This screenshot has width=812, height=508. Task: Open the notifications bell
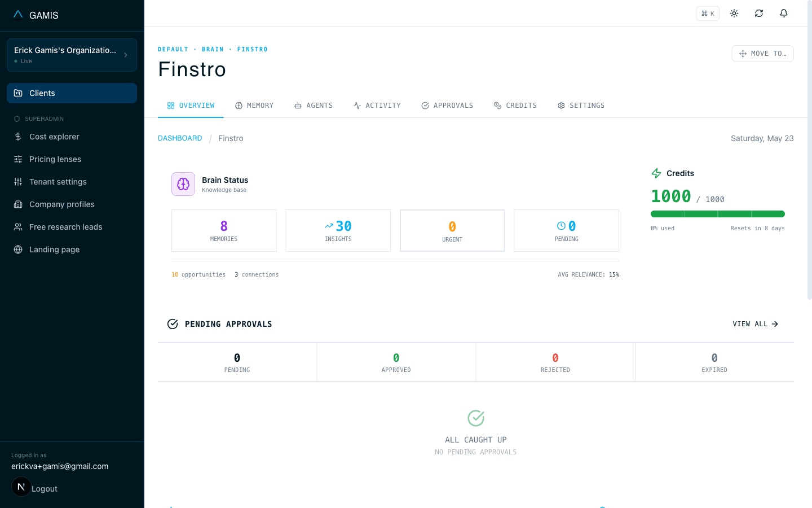pyautogui.click(x=784, y=13)
